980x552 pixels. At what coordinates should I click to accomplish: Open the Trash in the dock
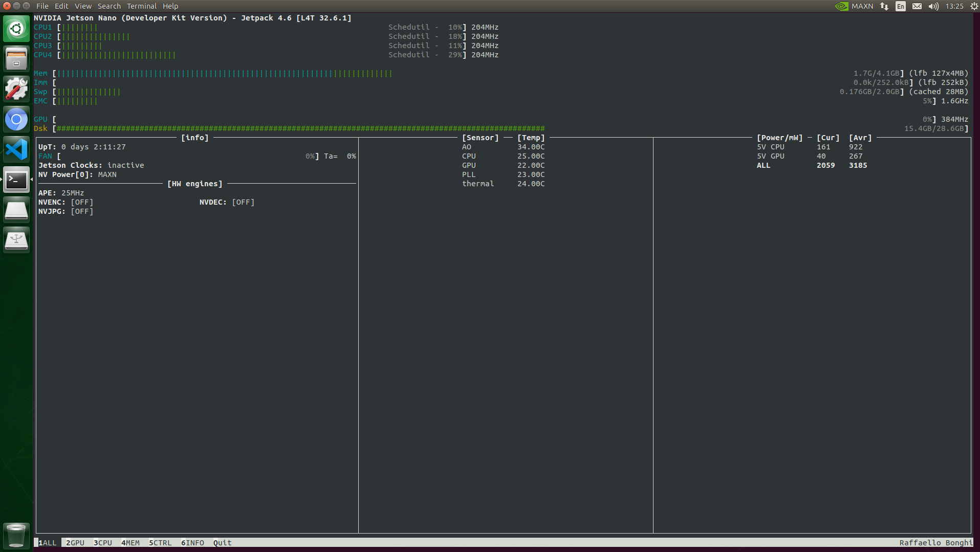16,536
